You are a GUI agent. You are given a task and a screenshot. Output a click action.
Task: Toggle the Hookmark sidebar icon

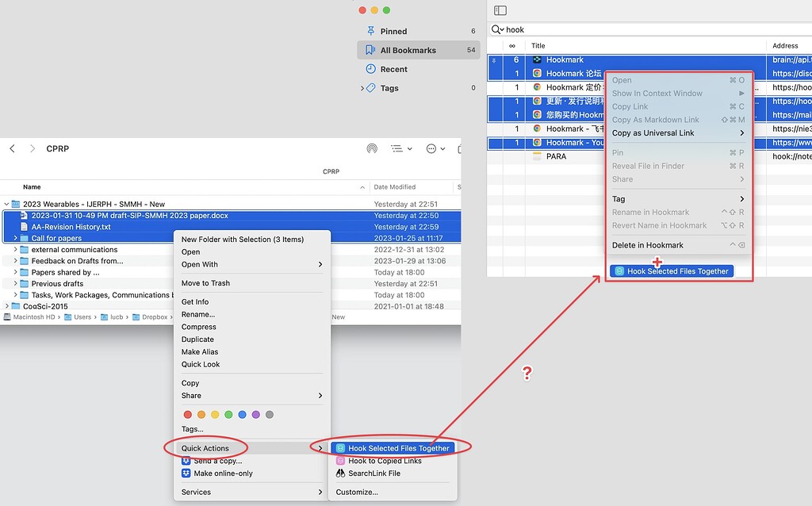tap(500, 10)
